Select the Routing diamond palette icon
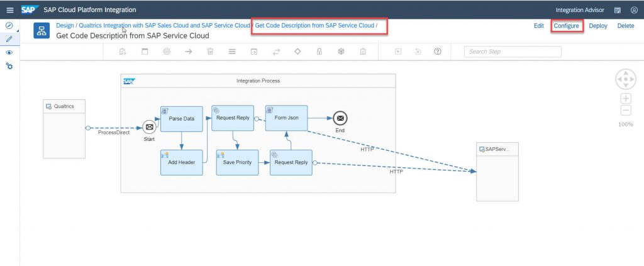 point(297,52)
